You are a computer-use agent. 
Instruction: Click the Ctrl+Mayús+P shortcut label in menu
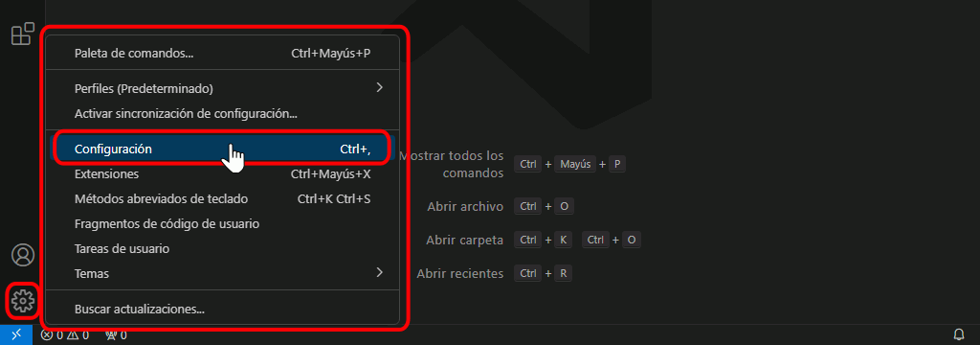point(330,54)
